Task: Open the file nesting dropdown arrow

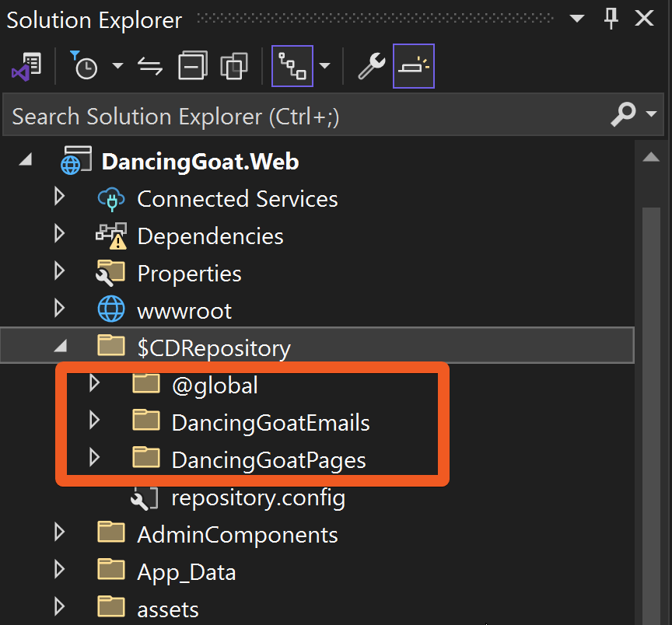Action: pos(325,67)
